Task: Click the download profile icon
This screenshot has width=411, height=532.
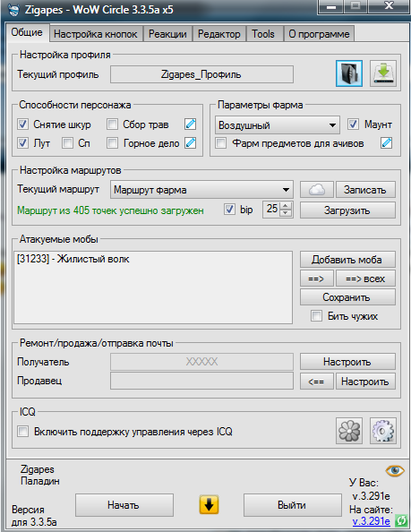Action: tap(383, 73)
